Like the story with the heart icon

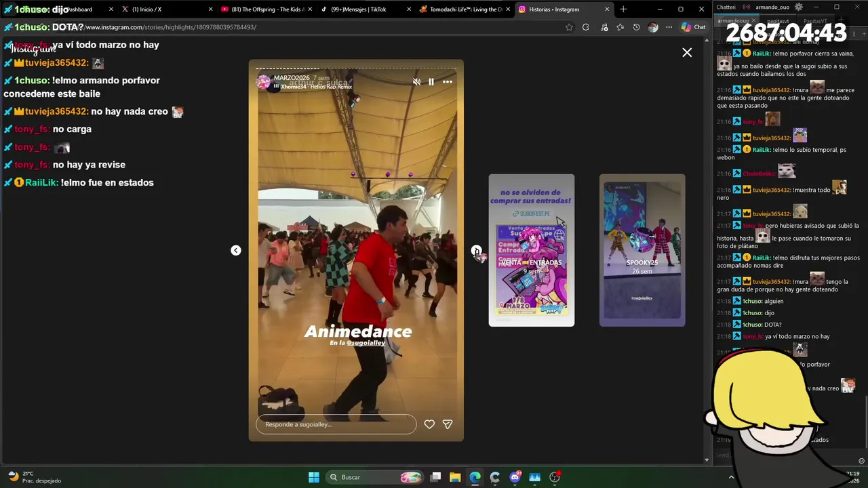pyautogui.click(x=429, y=424)
